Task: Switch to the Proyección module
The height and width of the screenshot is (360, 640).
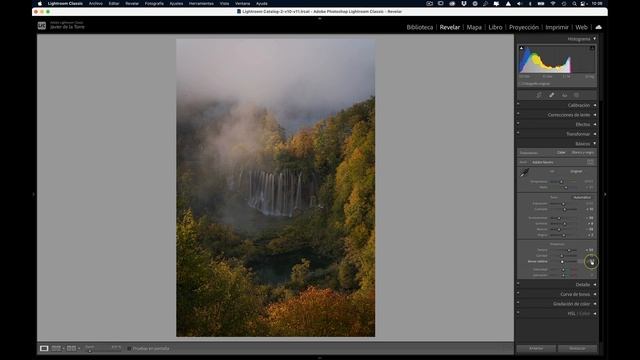Action: point(524,27)
